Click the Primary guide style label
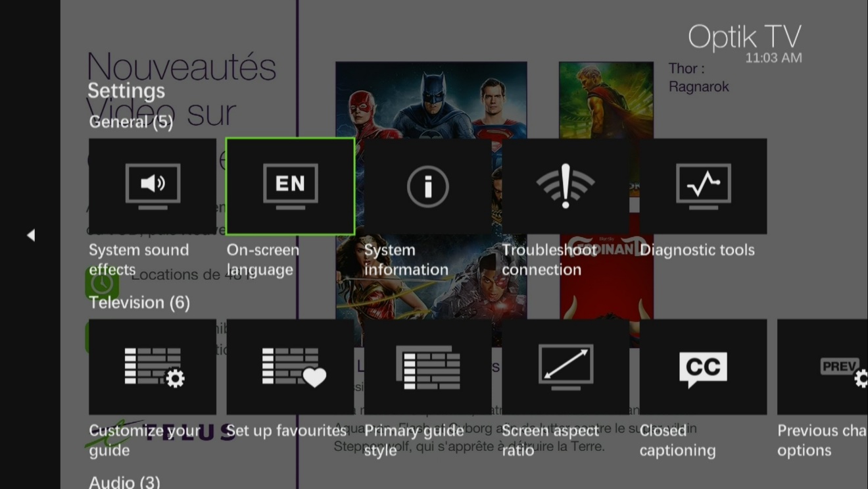 coord(414,440)
